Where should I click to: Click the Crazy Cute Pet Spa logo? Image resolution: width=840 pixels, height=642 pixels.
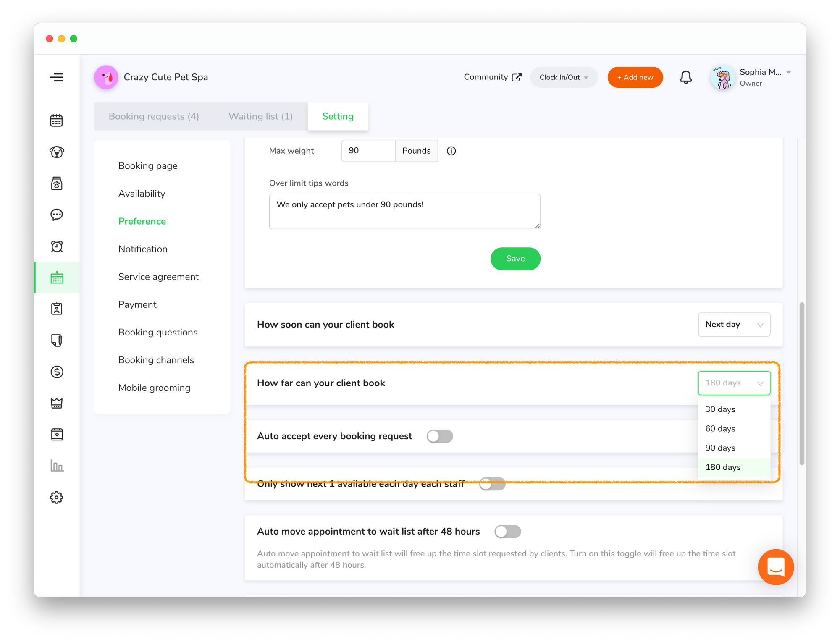click(x=106, y=77)
